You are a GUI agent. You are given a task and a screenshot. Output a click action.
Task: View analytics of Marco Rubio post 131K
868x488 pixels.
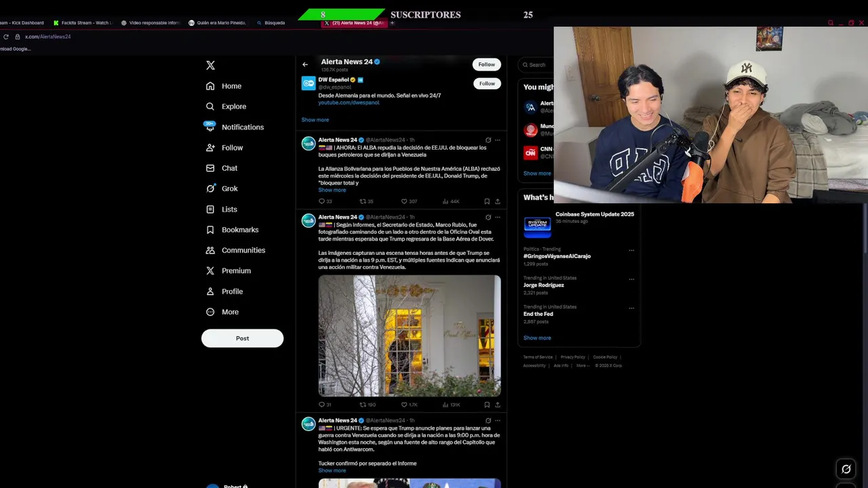tap(452, 405)
